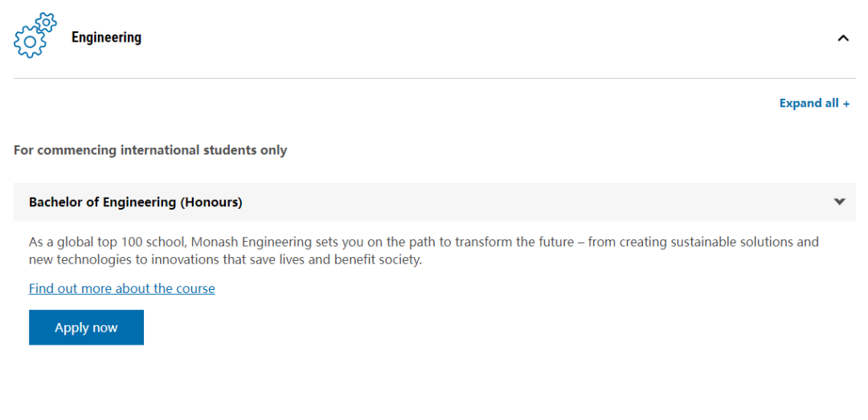Collapse the Engineering section with the up chevron
868x420 pixels.
[842, 39]
